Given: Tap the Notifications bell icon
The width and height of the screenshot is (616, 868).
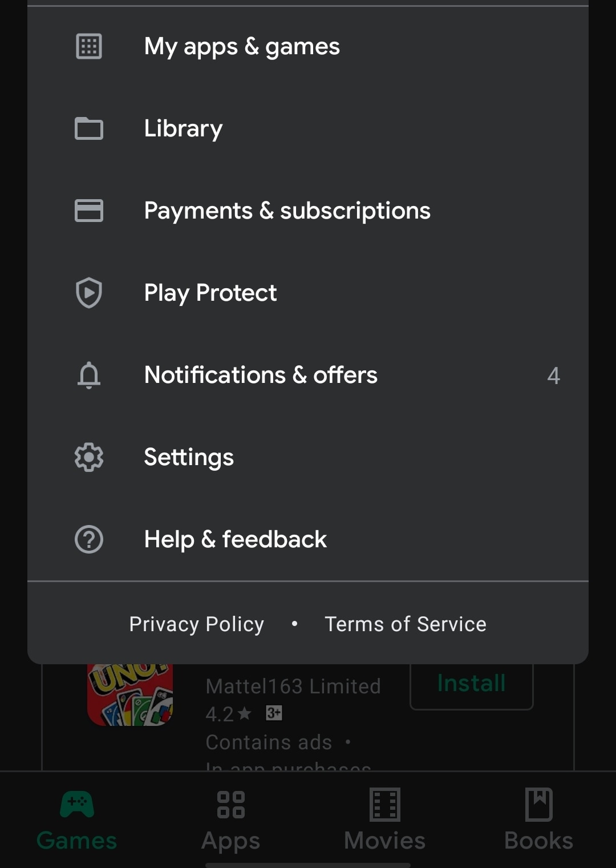Looking at the screenshot, I should click(x=89, y=375).
